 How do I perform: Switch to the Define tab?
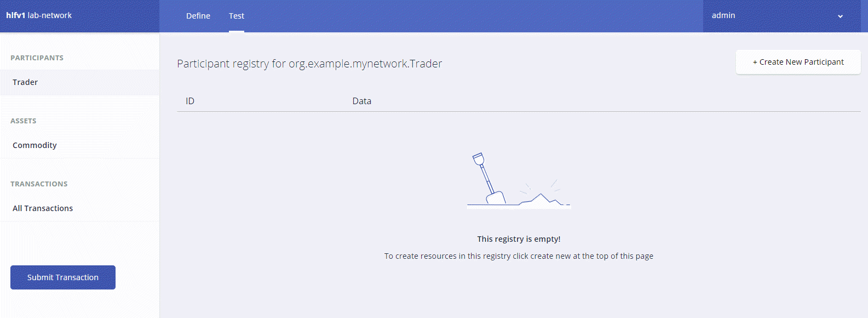point(198,16)
